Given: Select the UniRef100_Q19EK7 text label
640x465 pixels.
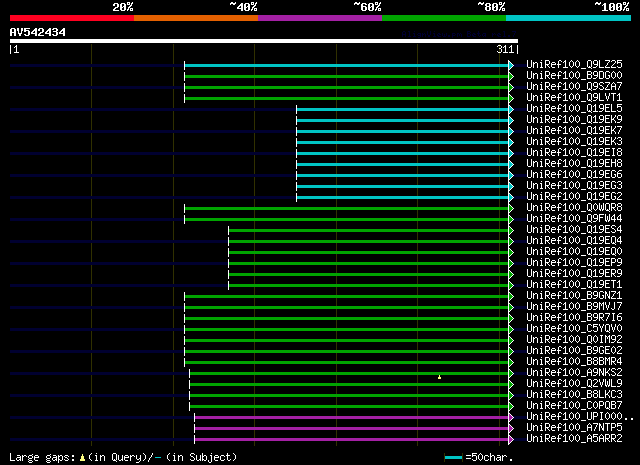Looking at the screenshot, I should click(x=574, y=130).
